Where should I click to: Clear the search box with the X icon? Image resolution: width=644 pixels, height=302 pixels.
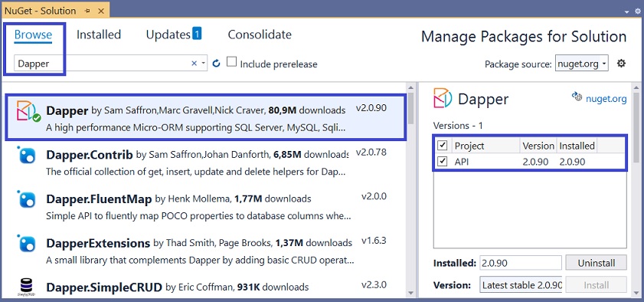point(195,64)
